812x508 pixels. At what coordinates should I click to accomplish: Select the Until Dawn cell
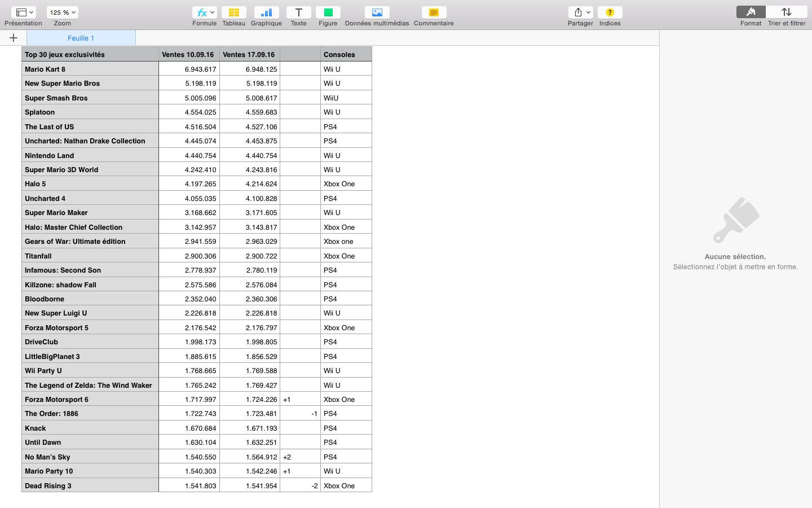coord(90,442)
